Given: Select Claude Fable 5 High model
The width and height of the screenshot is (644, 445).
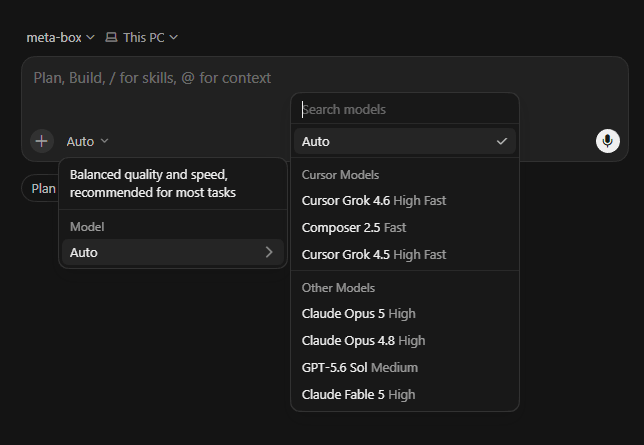Looking at the screenshot, I should click(405, 394).
